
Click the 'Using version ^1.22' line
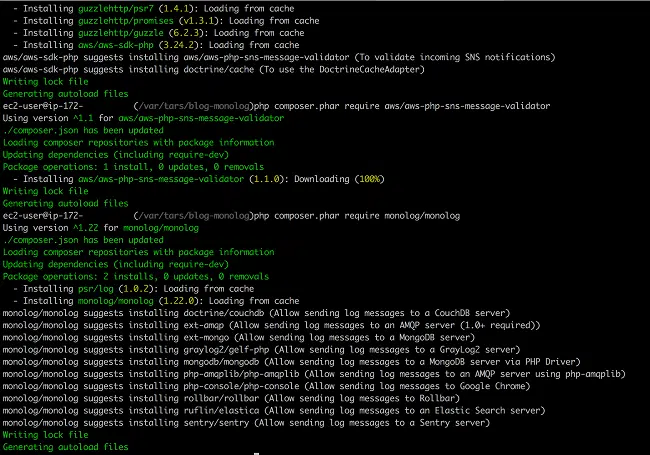coord(100,228)
